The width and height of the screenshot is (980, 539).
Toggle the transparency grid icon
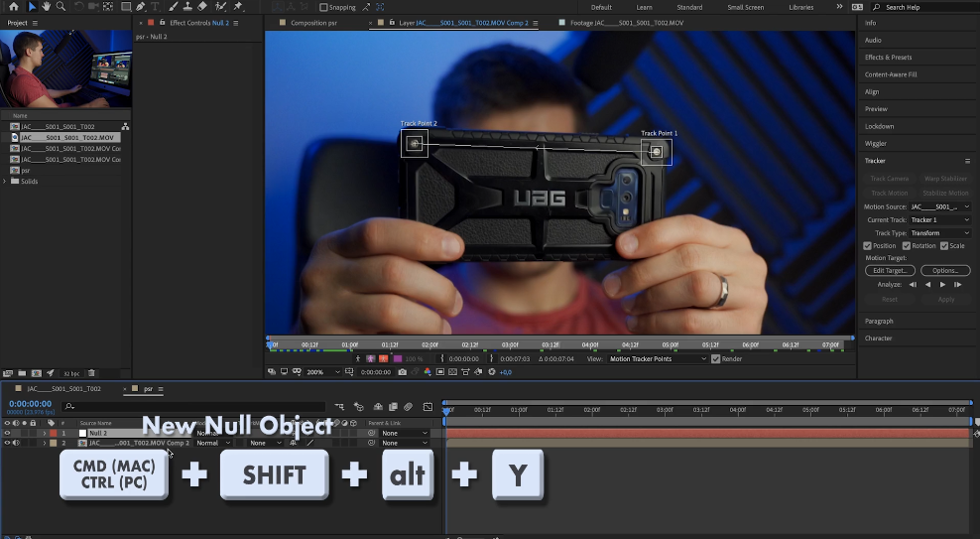[452, 372]
